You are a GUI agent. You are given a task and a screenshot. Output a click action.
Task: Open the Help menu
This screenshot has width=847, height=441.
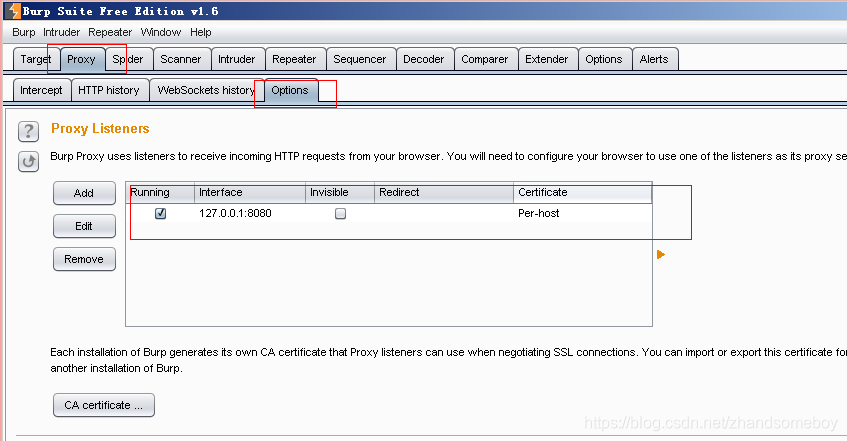[201, 32]
